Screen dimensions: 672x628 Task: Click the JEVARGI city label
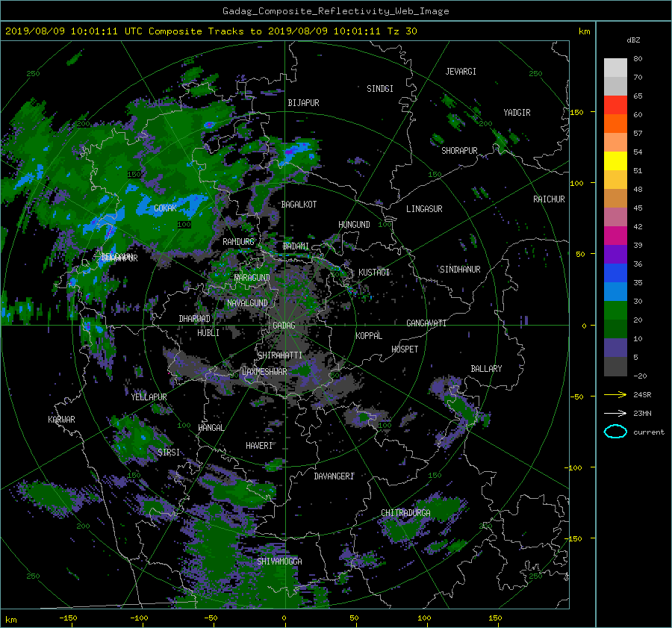(461, 72)
